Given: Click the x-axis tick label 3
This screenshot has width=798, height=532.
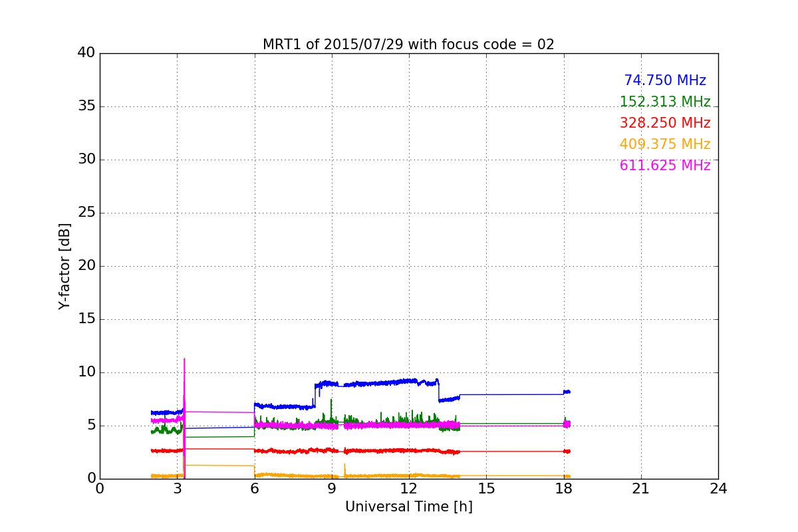Looking at the screenshot, I should tap(177, 489).
